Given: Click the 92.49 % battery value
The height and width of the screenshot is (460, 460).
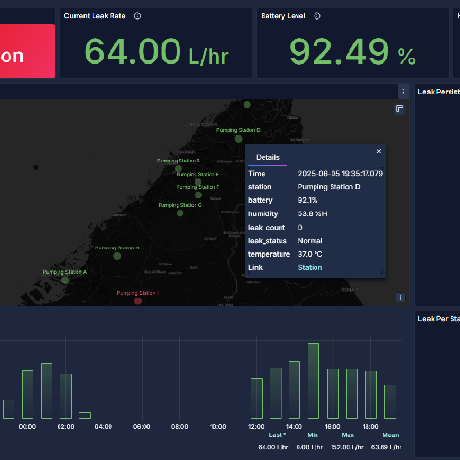Looking at the screenshot, I should (x=352, y=51).
